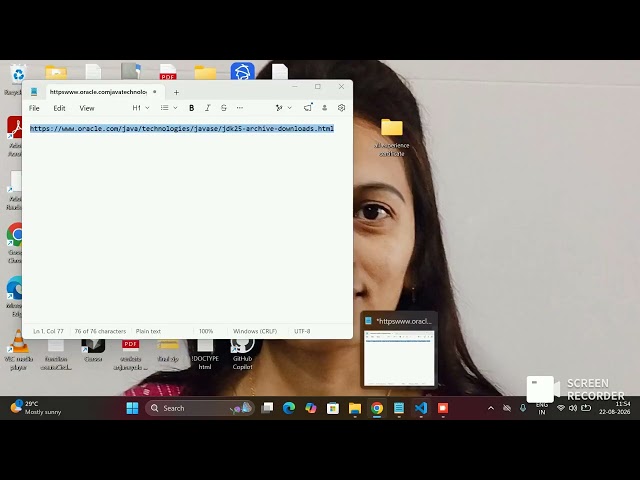Show hidden system tray icons

(491, 408)
